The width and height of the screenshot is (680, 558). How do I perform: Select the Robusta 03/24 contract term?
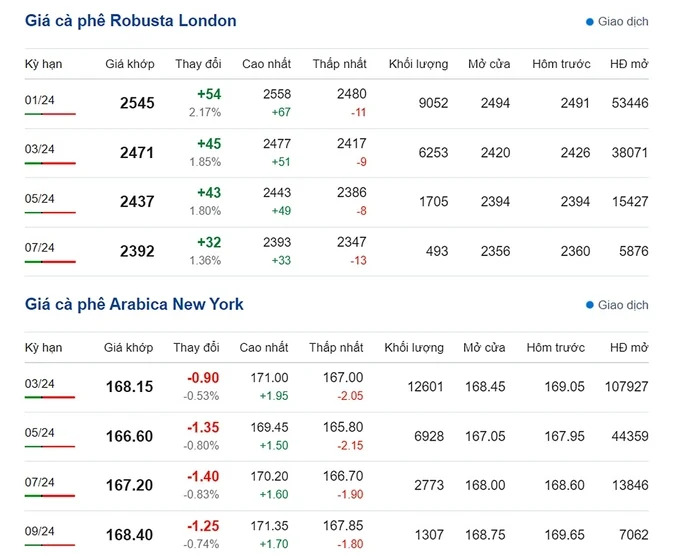pos(40,149)
